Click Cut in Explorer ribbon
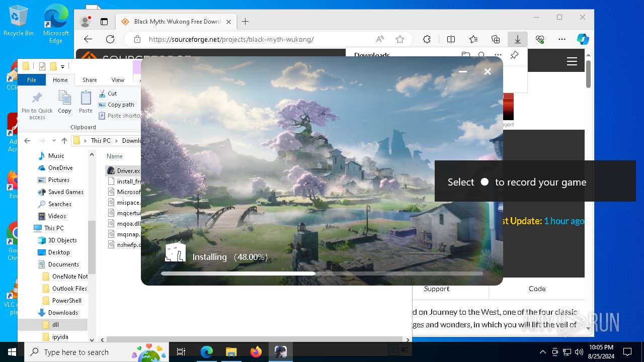 coord(108,94)
